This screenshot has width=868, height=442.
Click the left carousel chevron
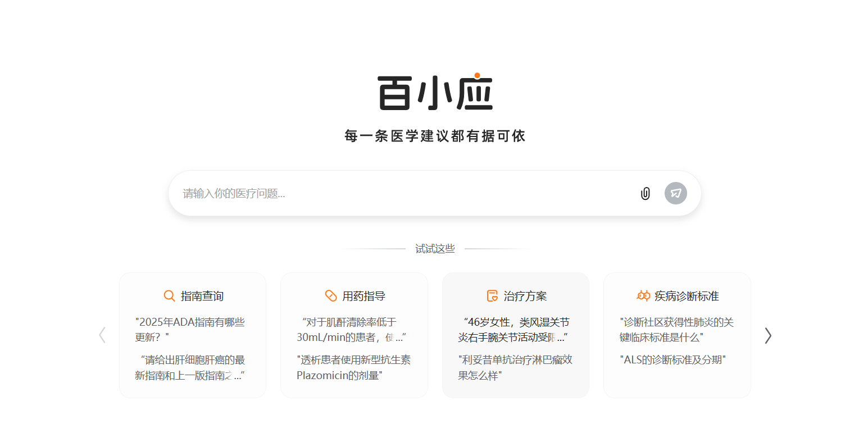click(102, 335)
